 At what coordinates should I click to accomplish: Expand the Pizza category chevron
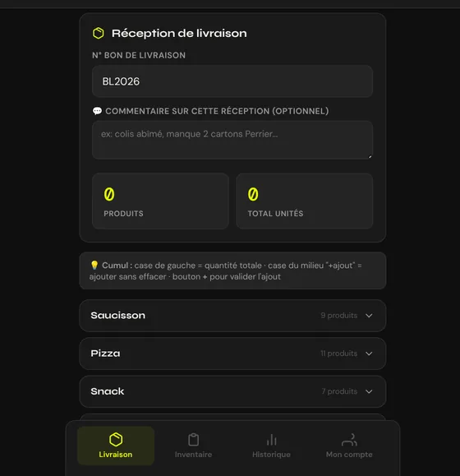[369, 354]
